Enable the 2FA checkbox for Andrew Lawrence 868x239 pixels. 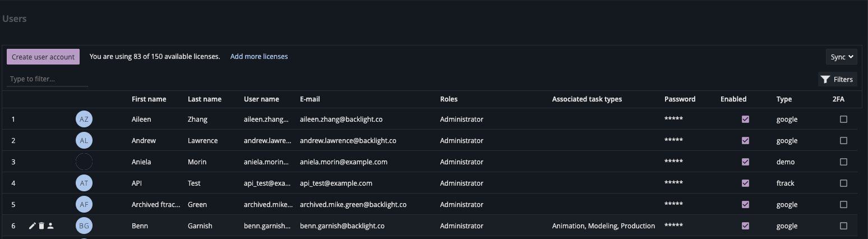843,140
